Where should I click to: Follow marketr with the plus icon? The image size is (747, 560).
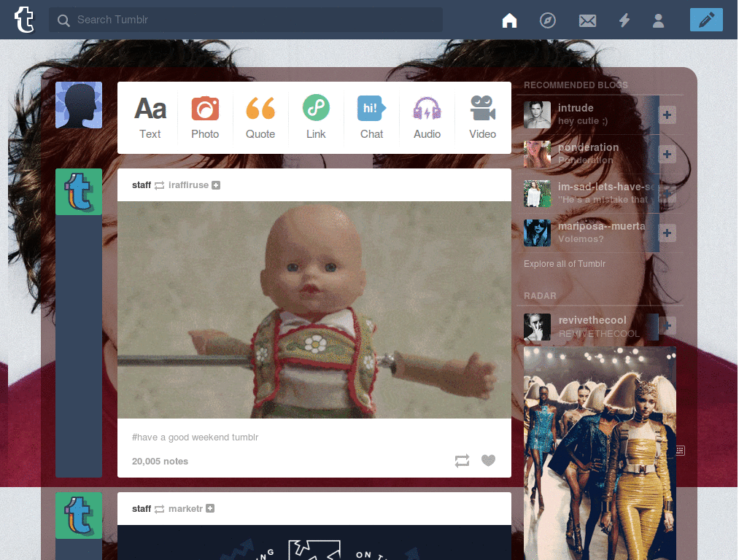tap(210, 508)
